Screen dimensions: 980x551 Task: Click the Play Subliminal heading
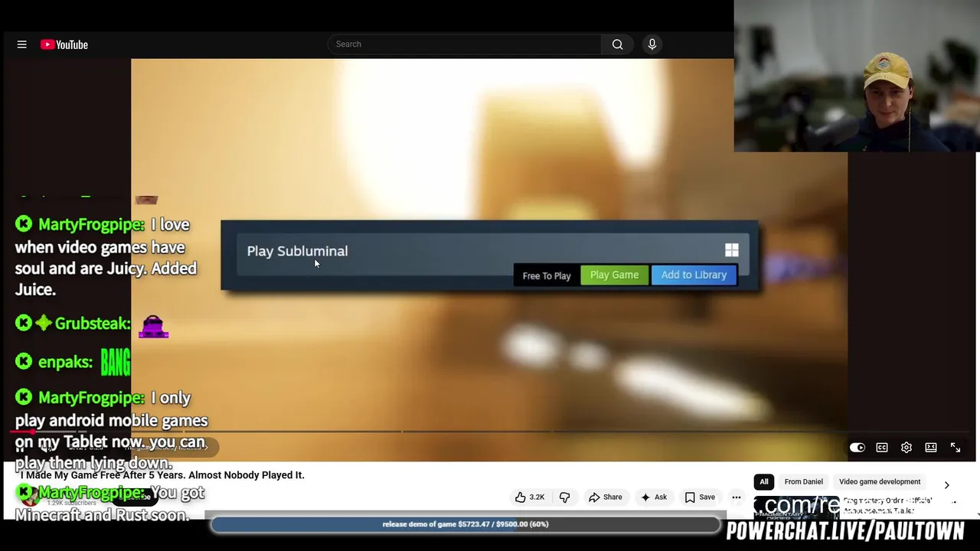[x=297, y=251]
